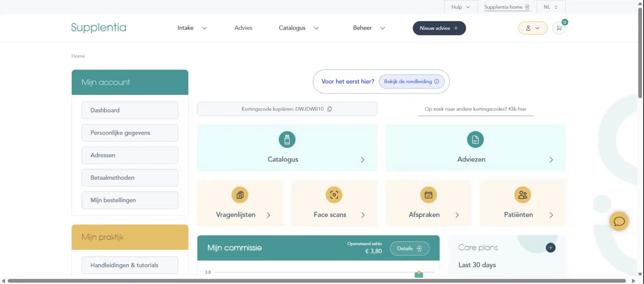Go to Dashboard in Mijn account
The width and height of the screenshot is (644, 284).
130,110
